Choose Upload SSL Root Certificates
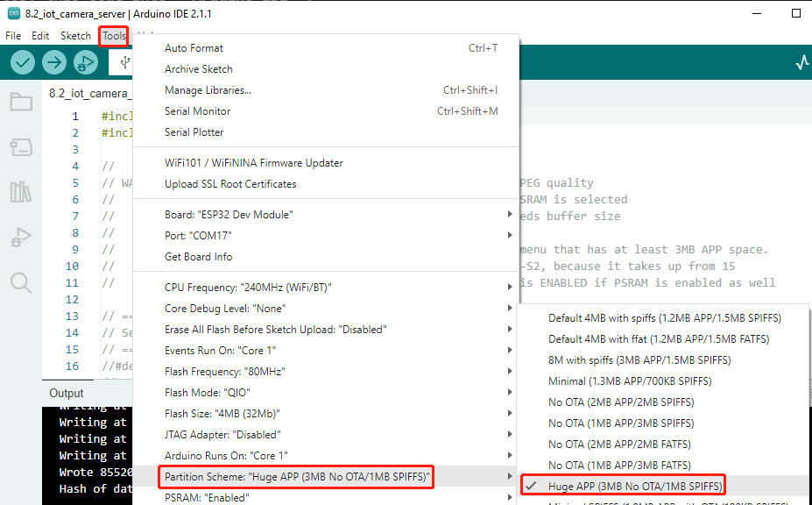 (x=326, y=184)
